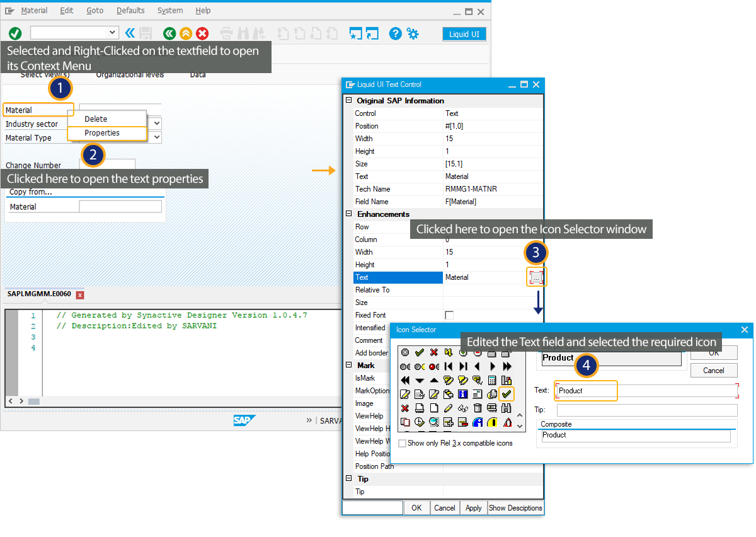Pick the trash can icon in Icon Selector

[x=478, y=408]
